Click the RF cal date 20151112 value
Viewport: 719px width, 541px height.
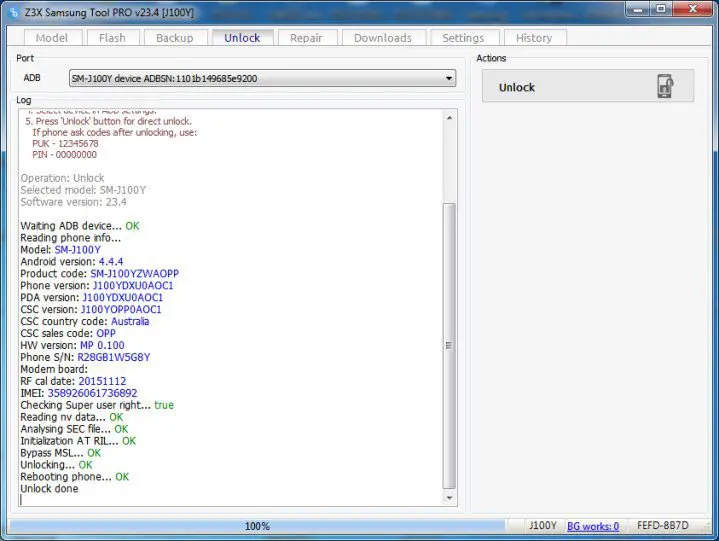[x=102, y=381]
